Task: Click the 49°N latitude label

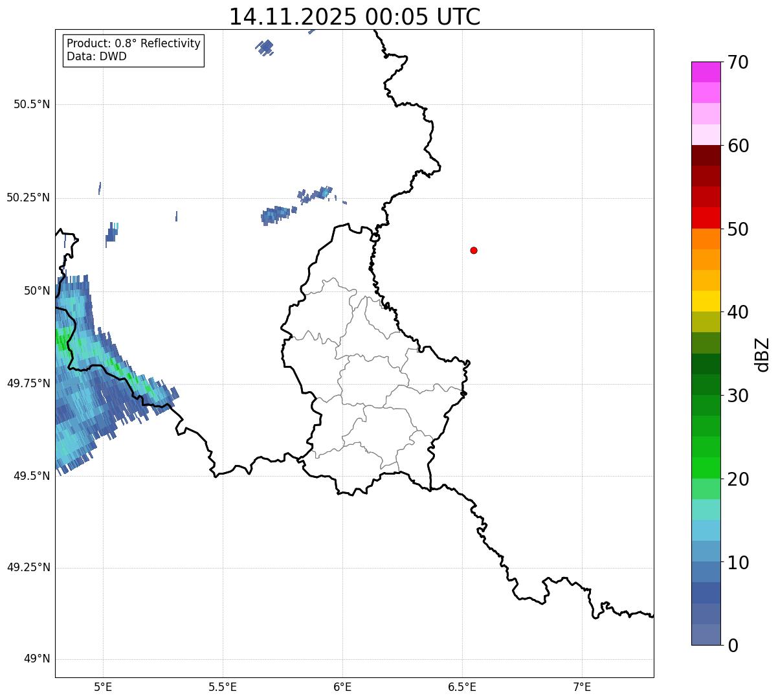Action: (x=37, y=659)
